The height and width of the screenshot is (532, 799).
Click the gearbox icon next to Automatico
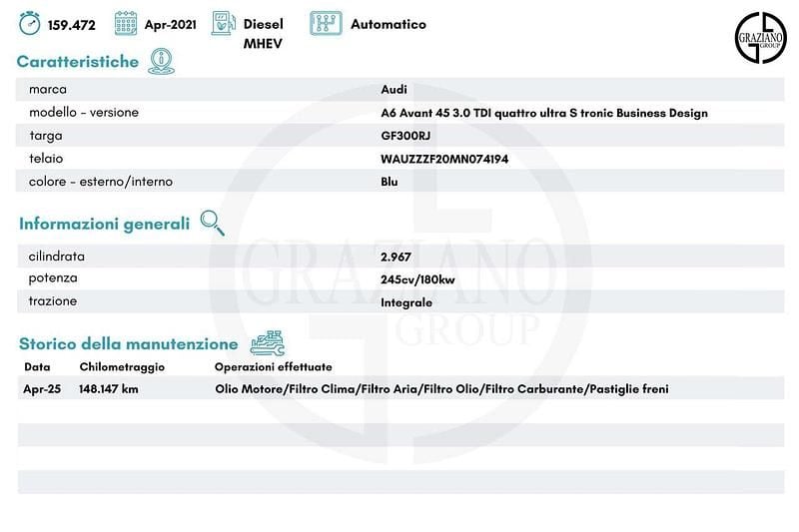click(x=326, y=24)
